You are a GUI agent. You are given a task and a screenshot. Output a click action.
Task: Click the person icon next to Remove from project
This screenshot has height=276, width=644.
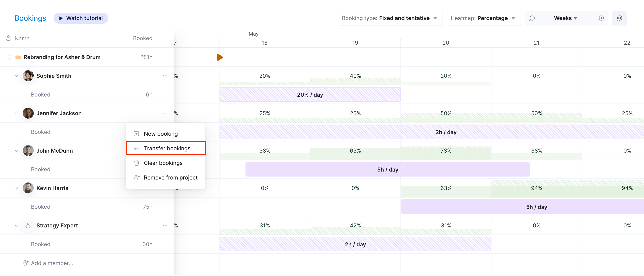point(136,178)
